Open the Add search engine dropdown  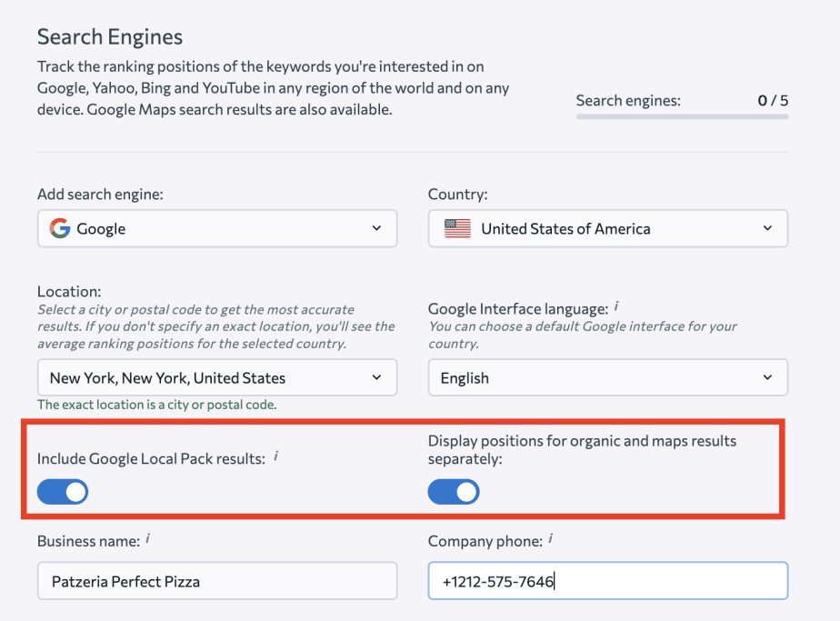pos(216,228)
